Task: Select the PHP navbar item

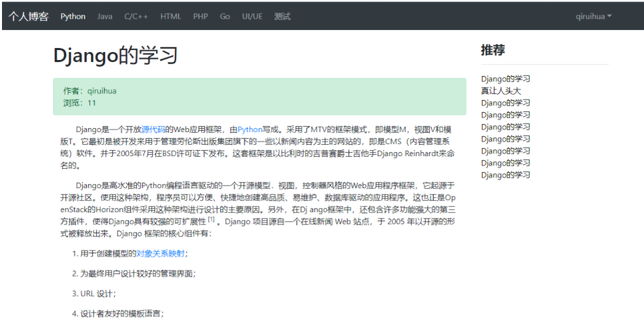Action: click(x=200, y=17)
